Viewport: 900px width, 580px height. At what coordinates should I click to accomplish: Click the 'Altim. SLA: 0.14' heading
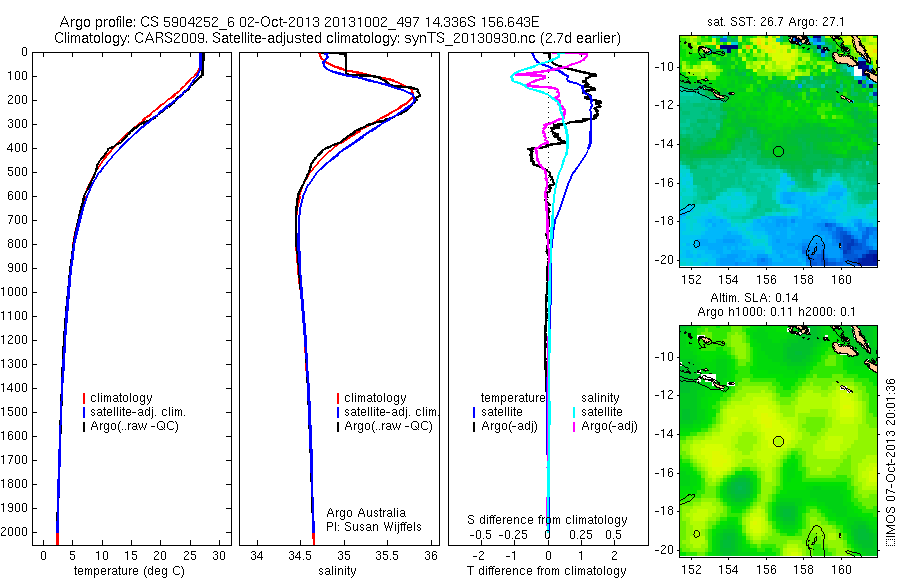(x=754, y=297)
